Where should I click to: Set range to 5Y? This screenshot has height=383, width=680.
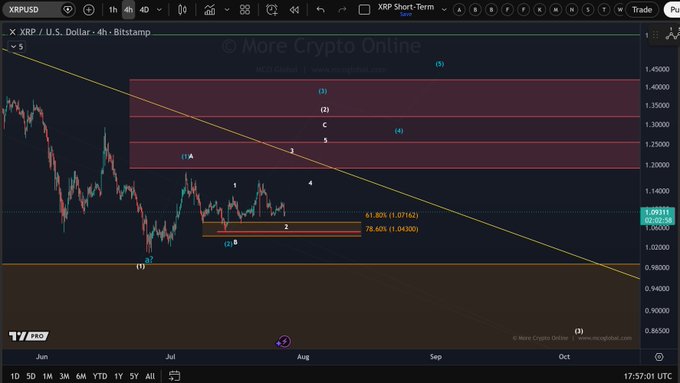point(134,376)
